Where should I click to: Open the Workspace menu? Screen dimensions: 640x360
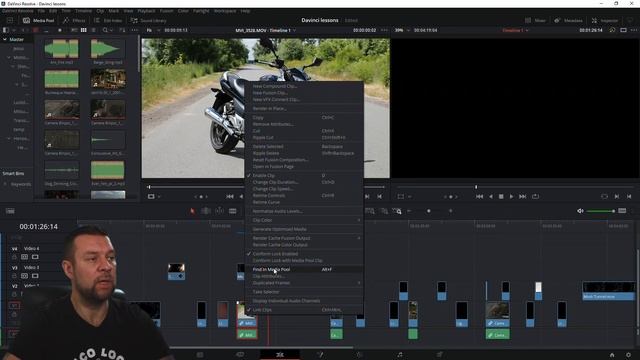point(225,11)
